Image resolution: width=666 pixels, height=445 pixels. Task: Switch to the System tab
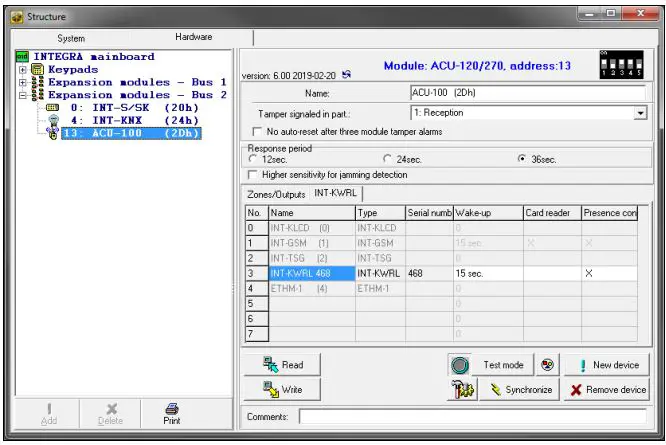coord(71,38)
